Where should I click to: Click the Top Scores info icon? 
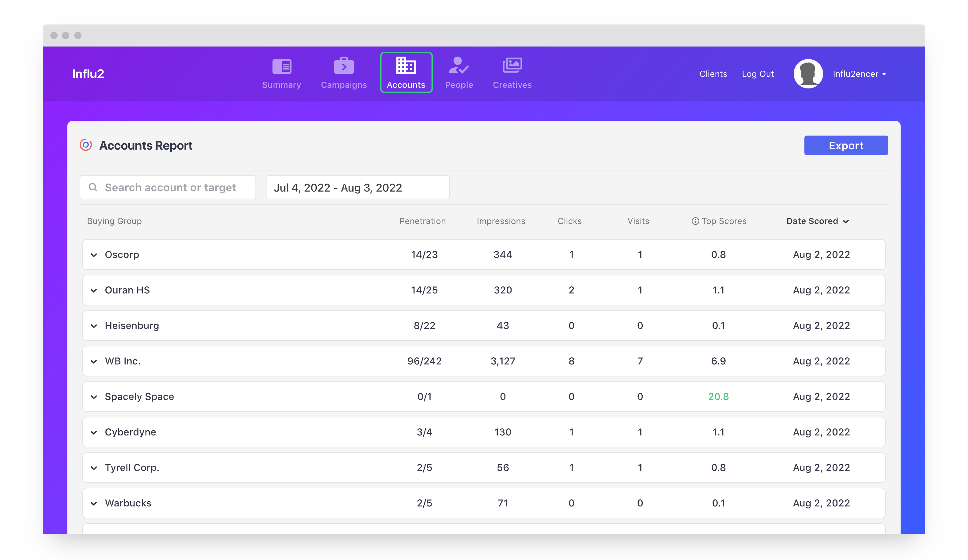pos(695,221)
